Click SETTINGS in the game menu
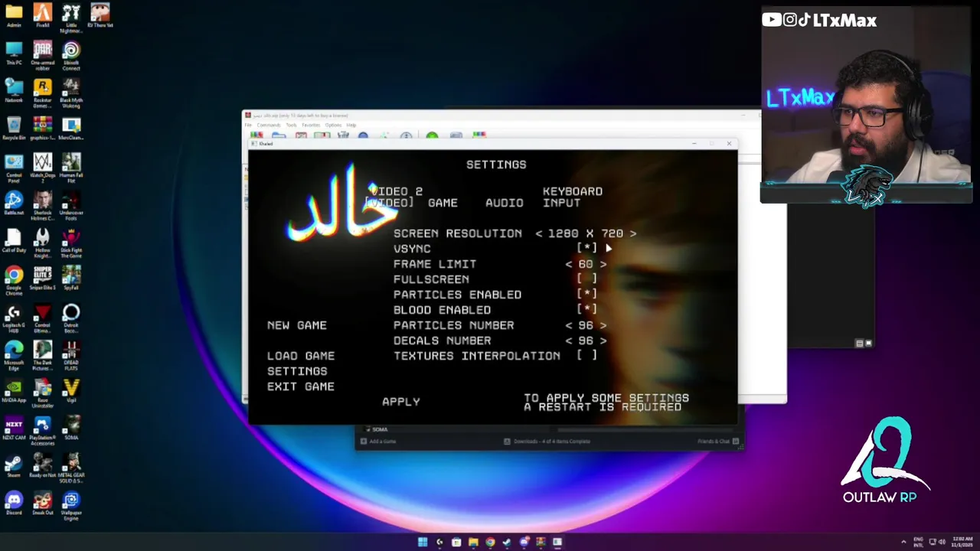Viewport: 980px width, 551px height. (297, 371)
